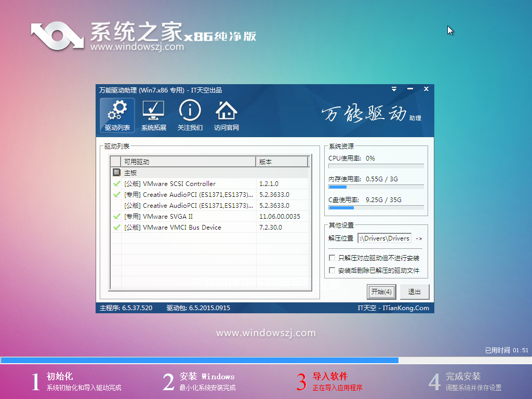Close the 万能驱动助理 window
Screen dimensions: 532x399
tap(426, 89)
